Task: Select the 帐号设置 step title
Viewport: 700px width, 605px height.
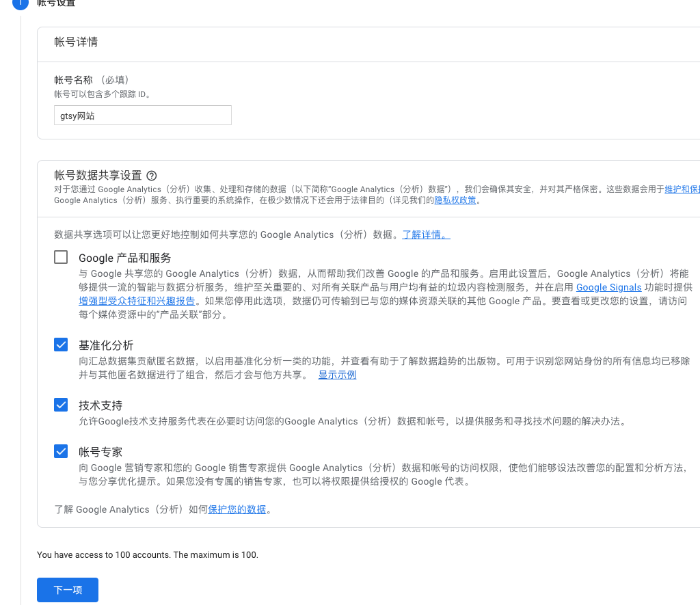Action: click(56, 3)
